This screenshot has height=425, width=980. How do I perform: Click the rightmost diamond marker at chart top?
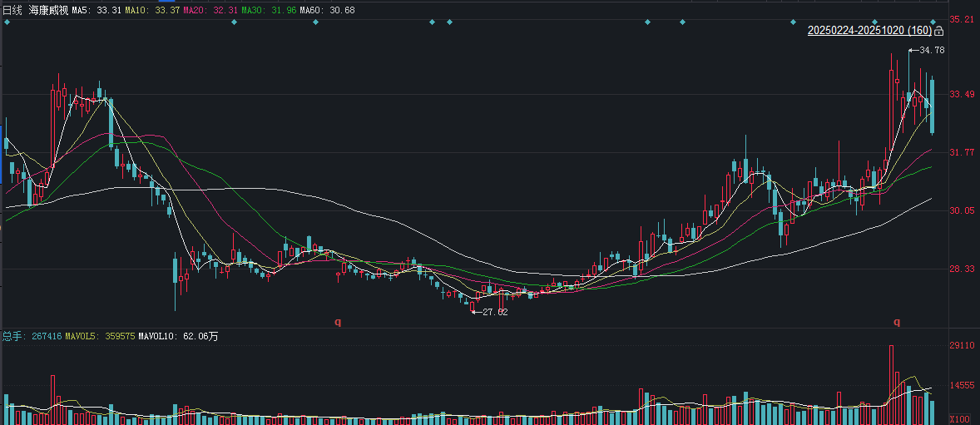933,22
